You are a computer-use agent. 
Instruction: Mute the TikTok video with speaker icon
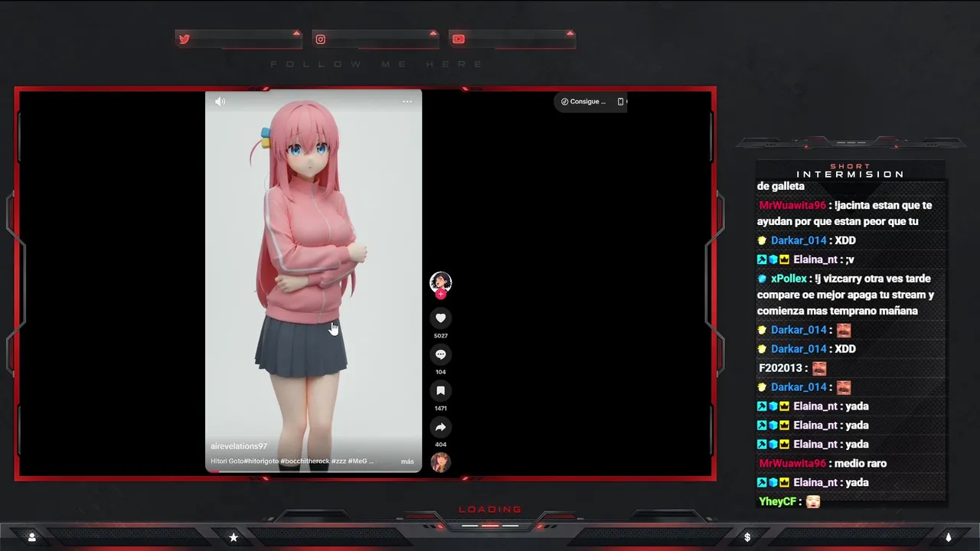pos(220,101)
